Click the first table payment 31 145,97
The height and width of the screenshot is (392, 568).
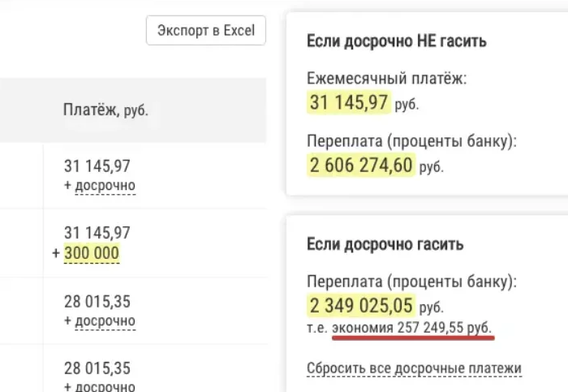97,166
